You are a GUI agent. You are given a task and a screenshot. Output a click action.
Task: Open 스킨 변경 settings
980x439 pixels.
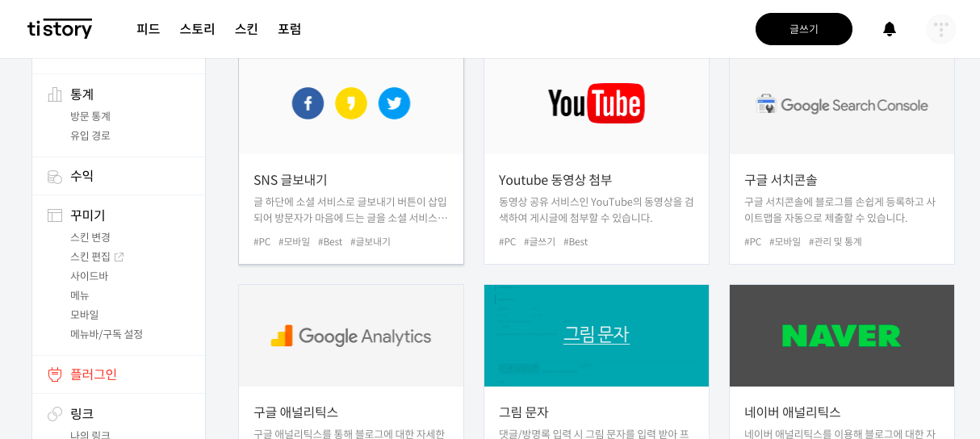point(90,237)
